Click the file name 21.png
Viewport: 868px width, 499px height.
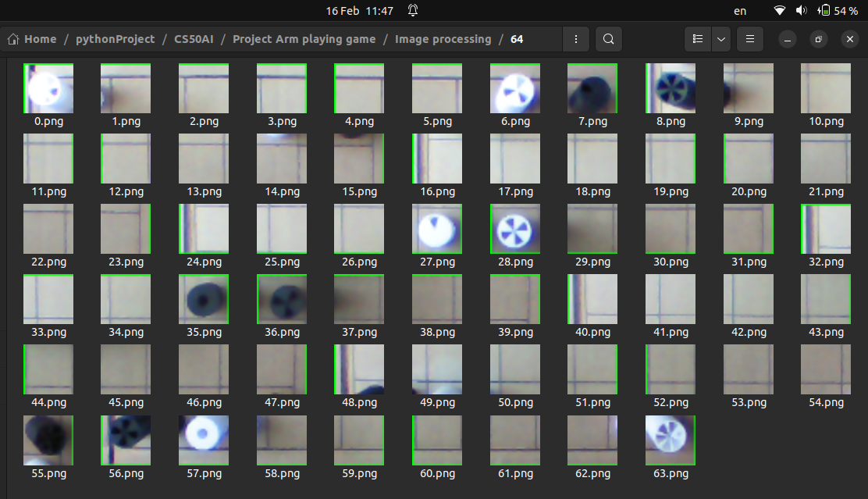coord(827,191)
